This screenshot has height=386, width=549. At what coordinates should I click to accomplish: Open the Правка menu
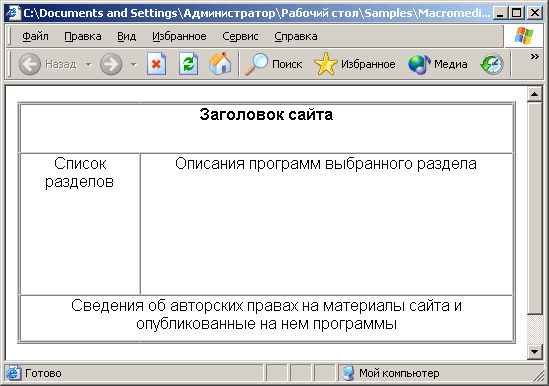83,36
